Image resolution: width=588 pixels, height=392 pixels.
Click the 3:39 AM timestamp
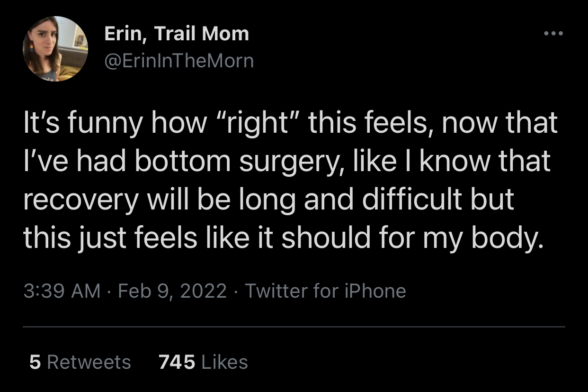[62, 291]
